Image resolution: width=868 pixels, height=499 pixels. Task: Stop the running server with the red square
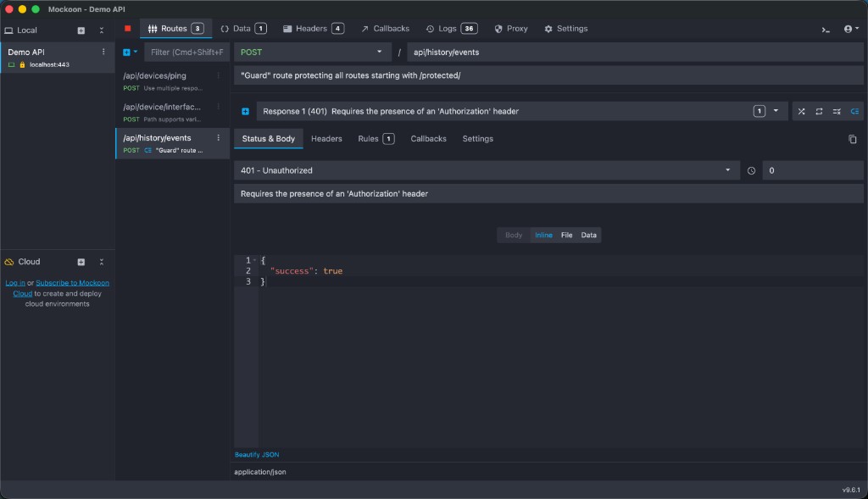click(127, 28)
